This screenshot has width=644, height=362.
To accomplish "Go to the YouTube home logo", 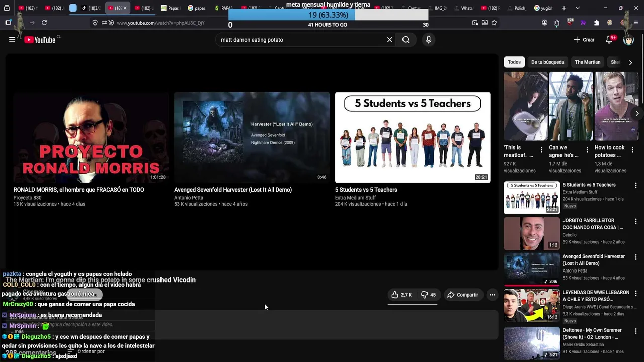I will point(40,40).
